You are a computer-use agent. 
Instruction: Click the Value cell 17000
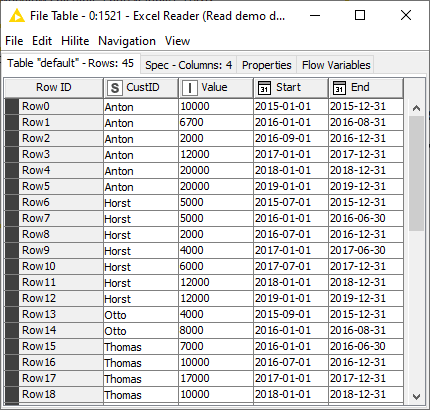216,379
